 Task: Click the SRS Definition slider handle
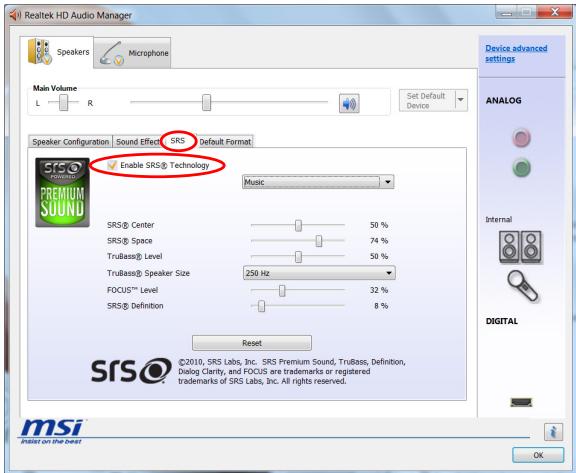click(261, 306)
